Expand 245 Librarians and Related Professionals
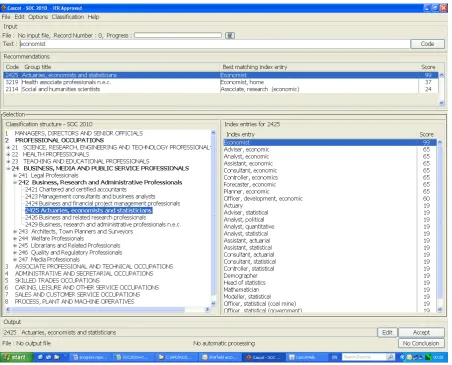Screen dimensions: 452x365 [x=15, y=245]
